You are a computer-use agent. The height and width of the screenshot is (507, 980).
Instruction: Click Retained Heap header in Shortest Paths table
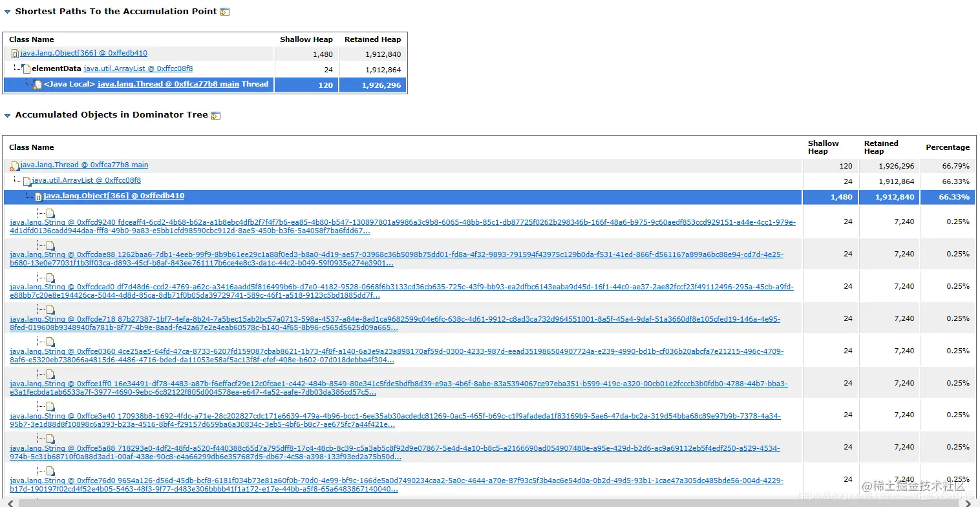pyautogui.click(x=372, y=39)
